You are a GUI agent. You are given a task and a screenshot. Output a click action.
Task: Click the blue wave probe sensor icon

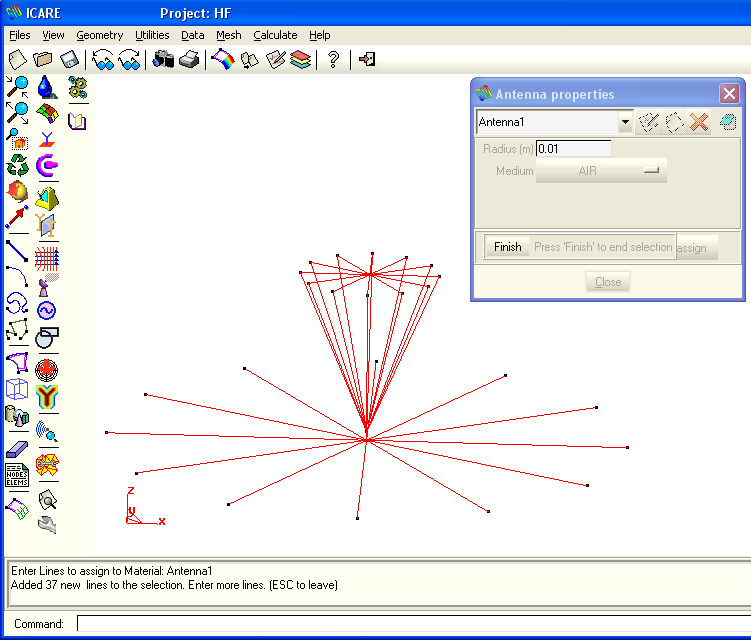point(47,431)
